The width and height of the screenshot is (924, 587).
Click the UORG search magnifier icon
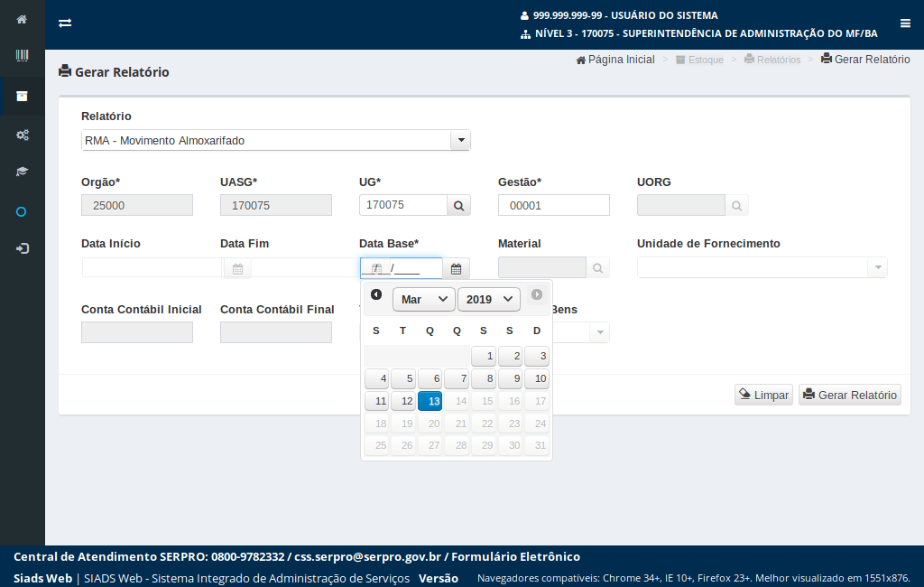(736, 205)
